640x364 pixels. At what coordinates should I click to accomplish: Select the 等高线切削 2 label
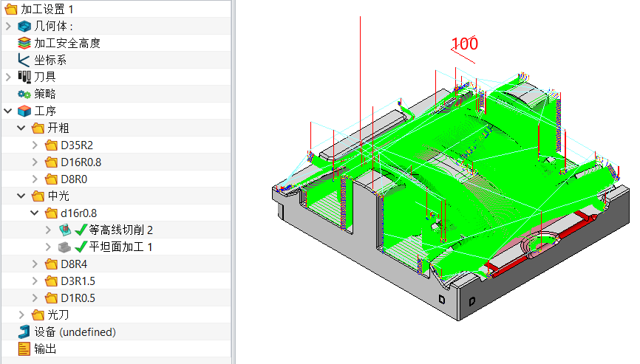[x=120, y=230]
